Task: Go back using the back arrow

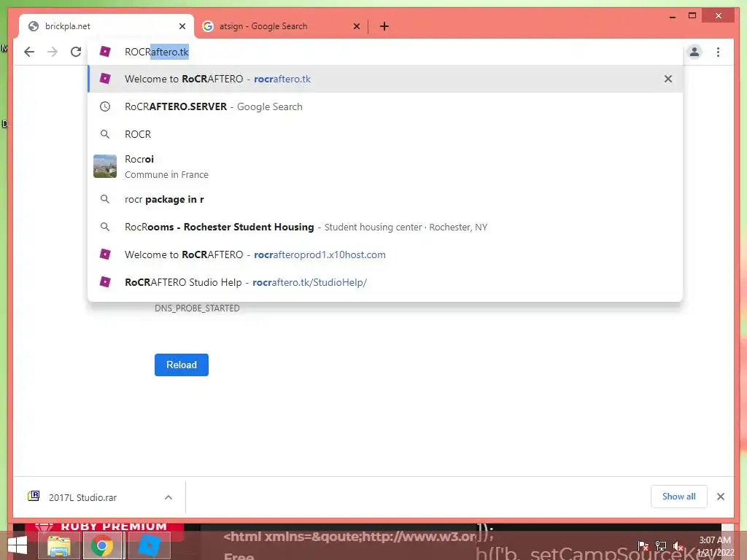Action: (x=29, y=52)
